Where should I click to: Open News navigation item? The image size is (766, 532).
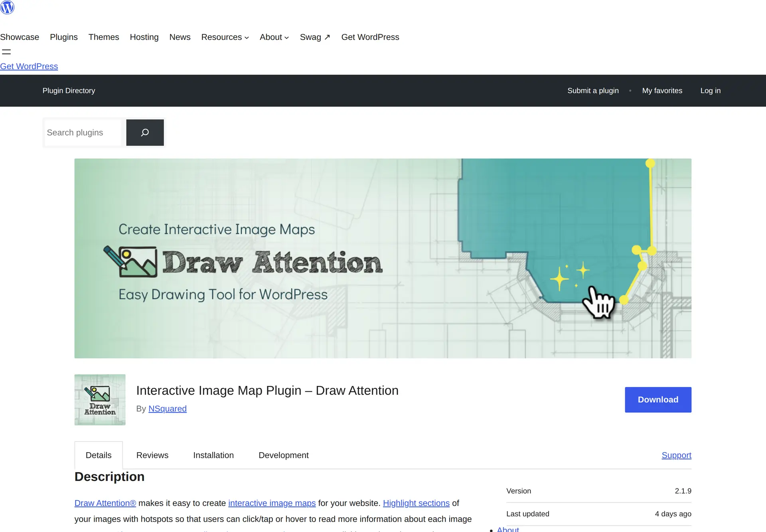click(180, 37)
